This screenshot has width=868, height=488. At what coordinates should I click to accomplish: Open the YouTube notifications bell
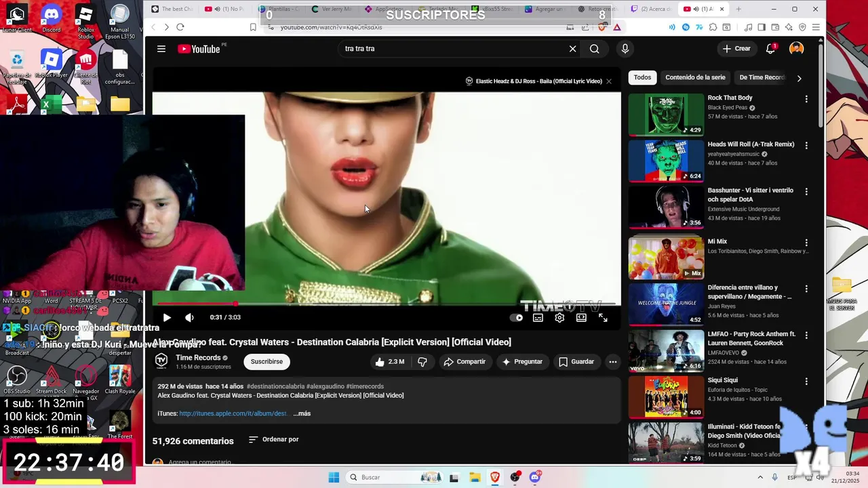[770, 49]
